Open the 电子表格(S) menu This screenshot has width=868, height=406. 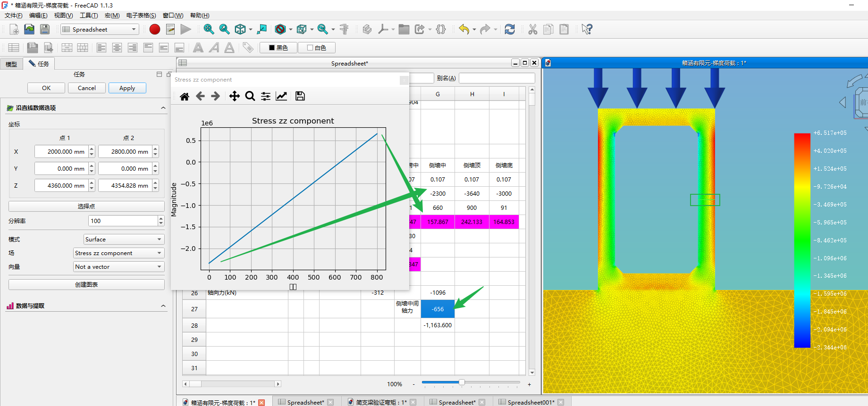(x=141, y=16)
